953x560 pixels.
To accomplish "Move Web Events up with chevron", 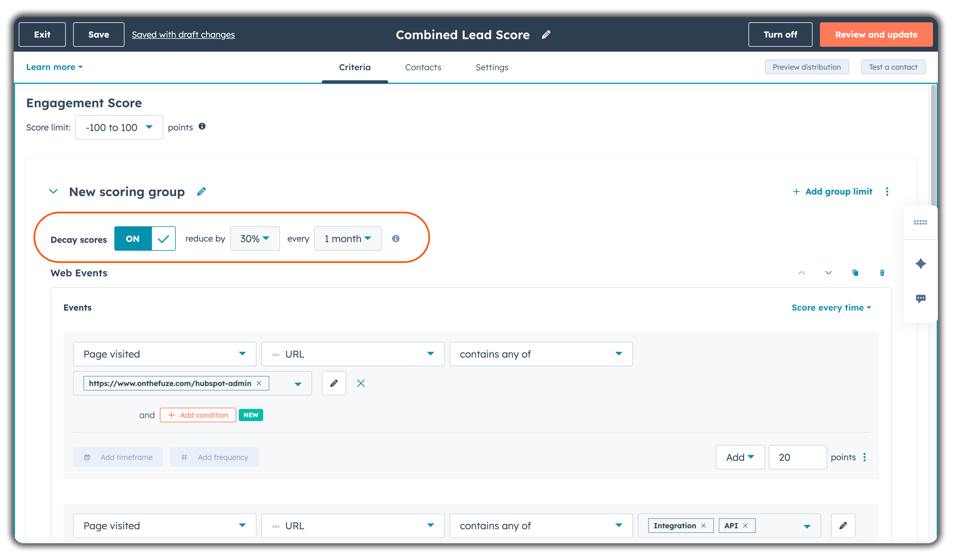I will tap(801, 273).
